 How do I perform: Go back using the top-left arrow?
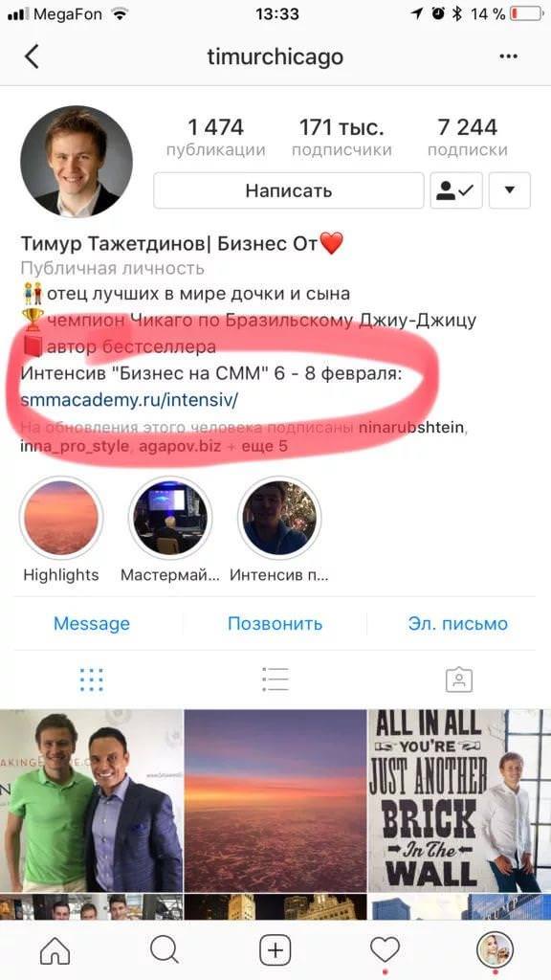[32, 56]
